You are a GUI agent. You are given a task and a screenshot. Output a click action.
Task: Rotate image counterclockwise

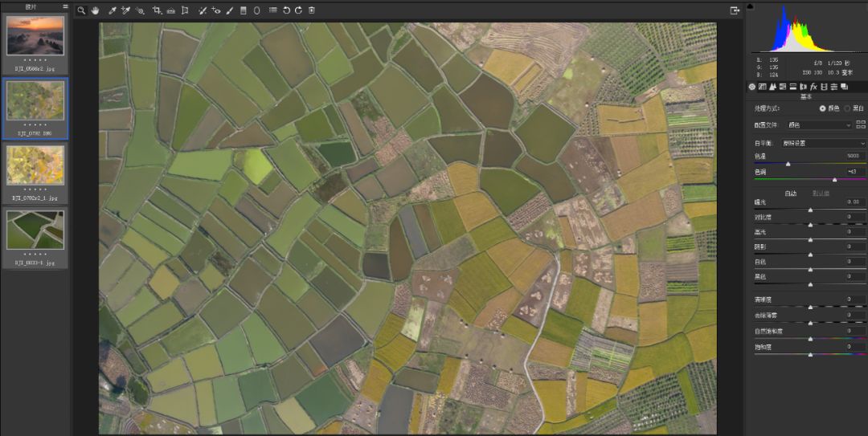click(286, 10)
